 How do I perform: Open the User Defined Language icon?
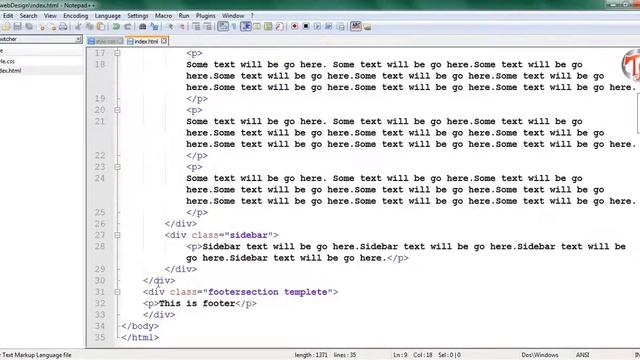(x=257, y=27)
